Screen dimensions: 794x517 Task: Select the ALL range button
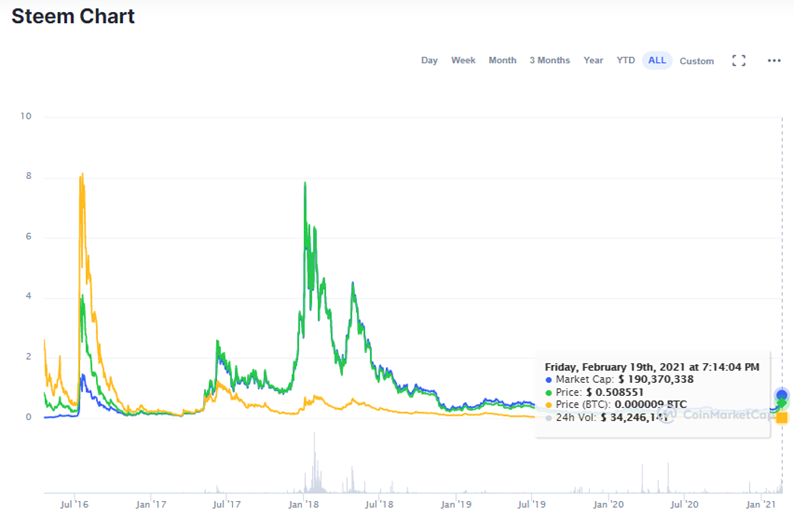pos(657,60)
